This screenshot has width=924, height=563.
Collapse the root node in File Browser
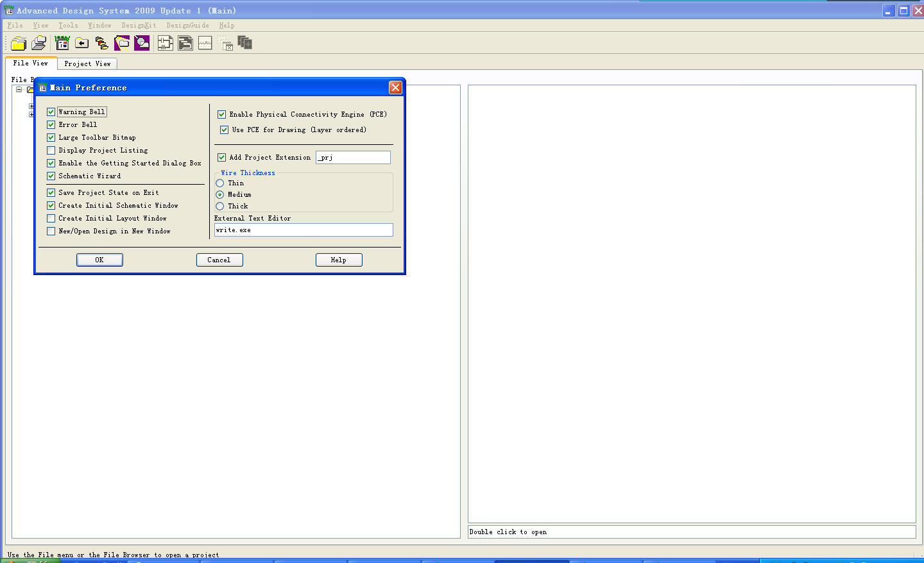coord(19,89)
